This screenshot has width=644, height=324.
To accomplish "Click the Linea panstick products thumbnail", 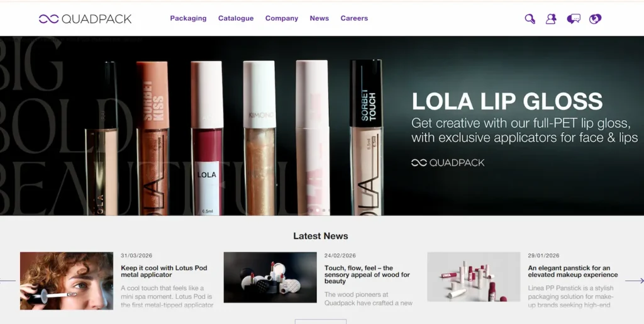I will (474, 277).
